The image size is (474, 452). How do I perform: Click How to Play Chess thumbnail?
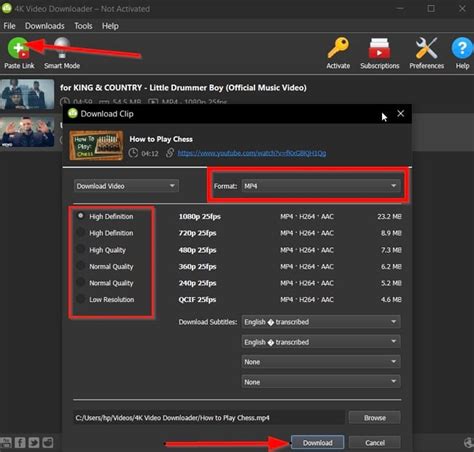[x=96, y=145]
